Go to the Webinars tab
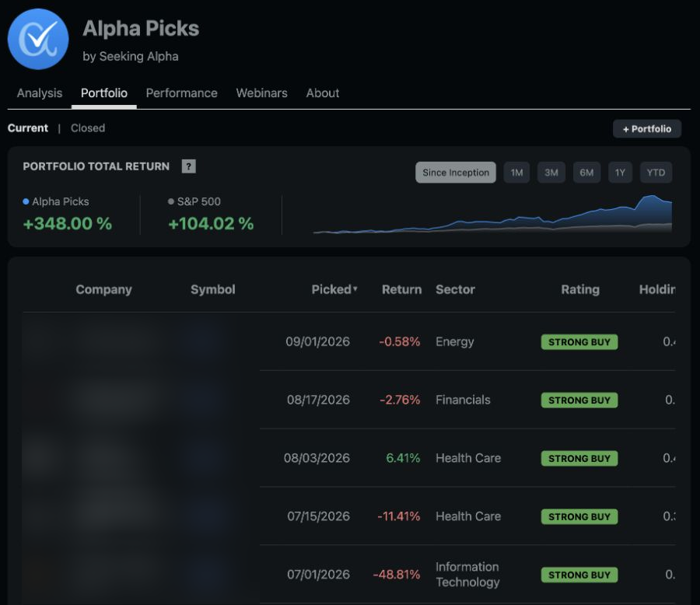Viewport: 700px width, 605px height. 261,93
